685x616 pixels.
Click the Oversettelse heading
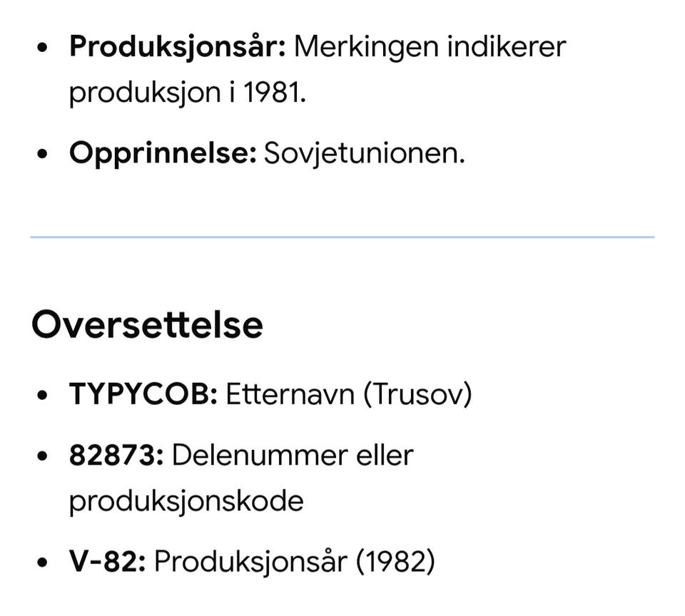(x=147, y=325)
